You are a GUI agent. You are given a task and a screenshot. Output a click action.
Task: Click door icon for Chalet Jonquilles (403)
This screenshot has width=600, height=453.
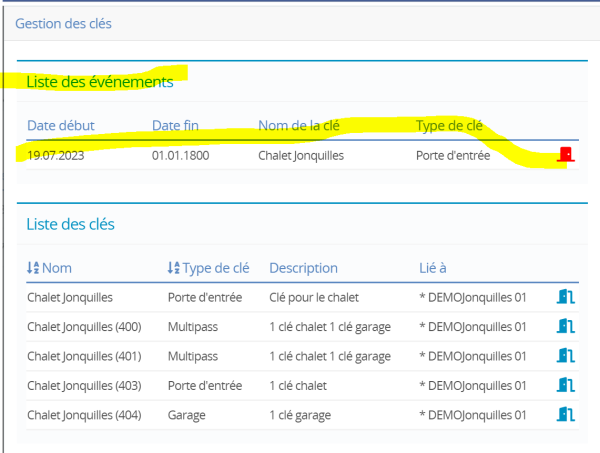pos(566,385)
